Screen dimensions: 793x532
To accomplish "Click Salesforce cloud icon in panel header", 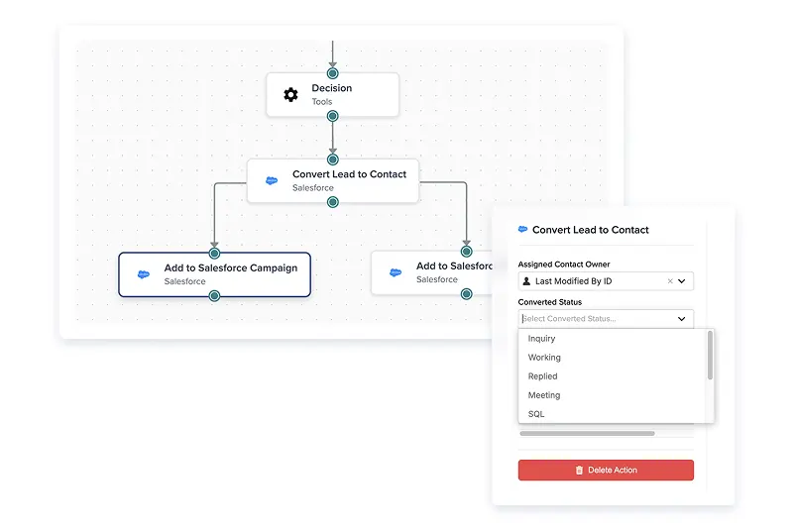I will click(x=523, y=229).
